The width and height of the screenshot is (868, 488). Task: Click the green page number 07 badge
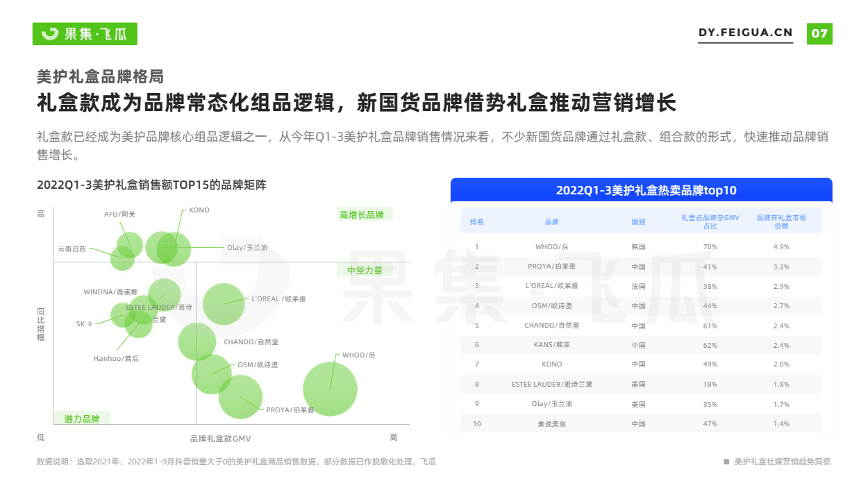pyautogui.click(x=819, y=33)
